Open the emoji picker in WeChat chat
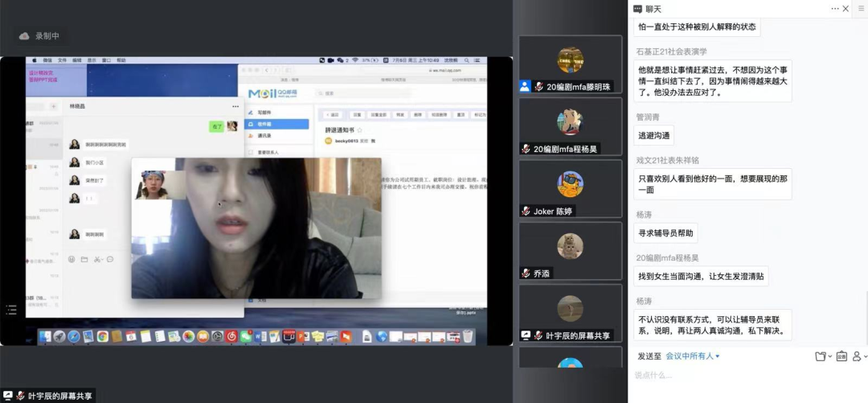Image resolution: width=868 pixels, height=403 pixels. point(72,259)
